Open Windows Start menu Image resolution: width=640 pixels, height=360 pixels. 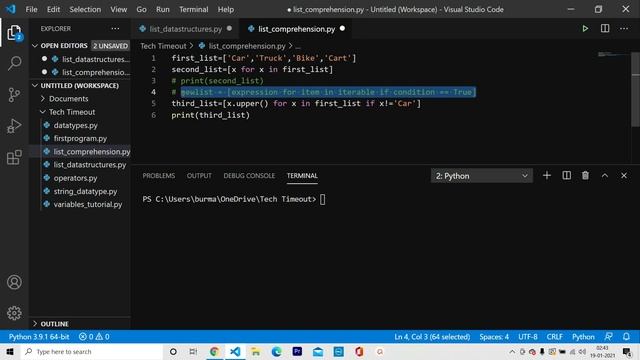tap(10, 351)
